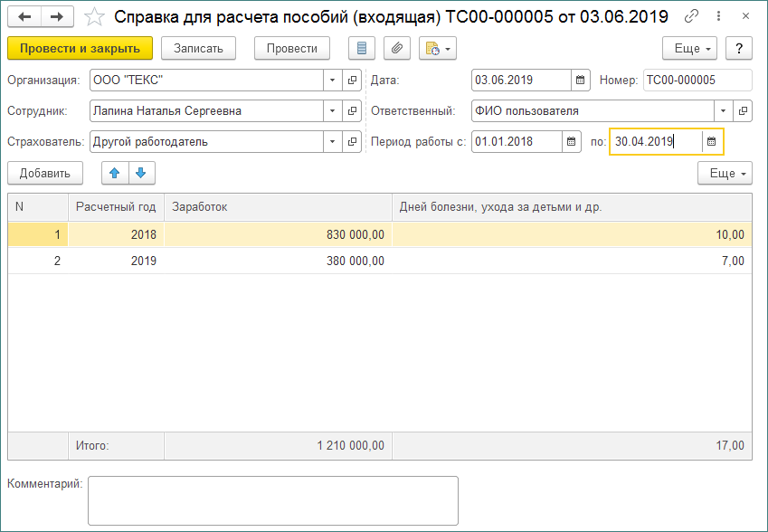Click the link icon next to the title

(x=693, y=16)
